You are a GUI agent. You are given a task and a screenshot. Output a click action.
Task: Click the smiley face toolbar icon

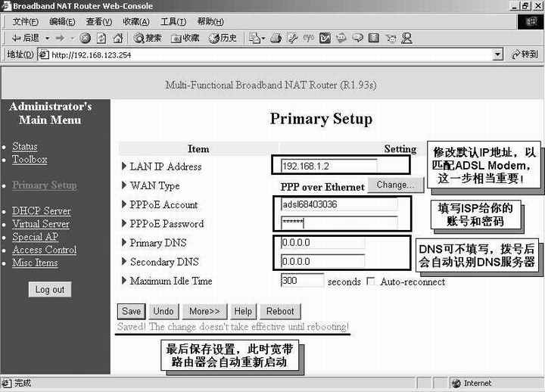pos(341,38)
